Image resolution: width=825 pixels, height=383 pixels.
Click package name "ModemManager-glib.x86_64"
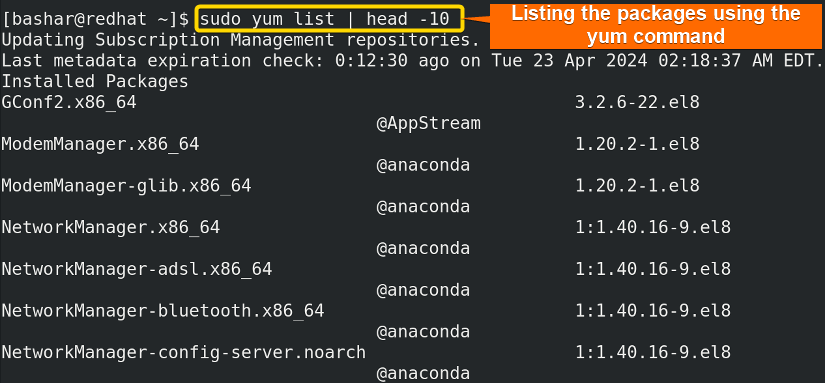point(126,186)
